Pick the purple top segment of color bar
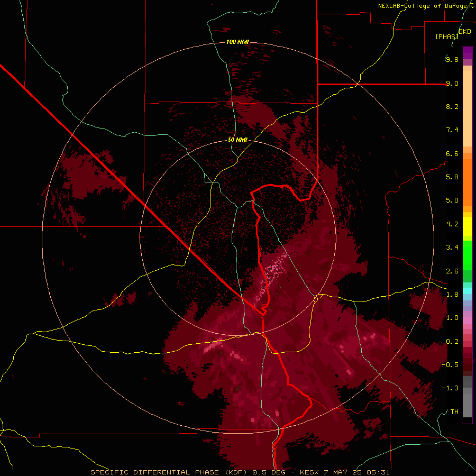Image resolution: width=476 pixels, height=476 pixels. point(467,53)
